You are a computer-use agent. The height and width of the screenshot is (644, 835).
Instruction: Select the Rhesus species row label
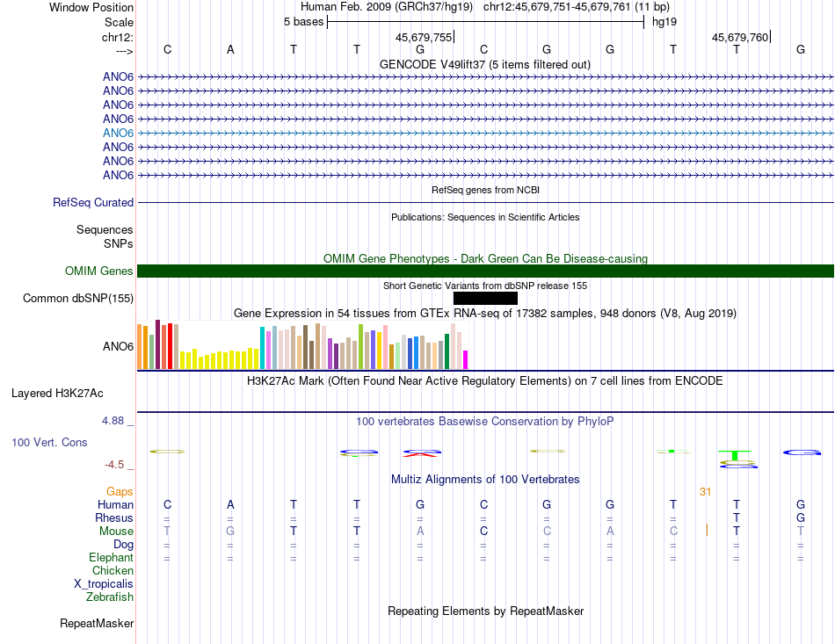114,517
